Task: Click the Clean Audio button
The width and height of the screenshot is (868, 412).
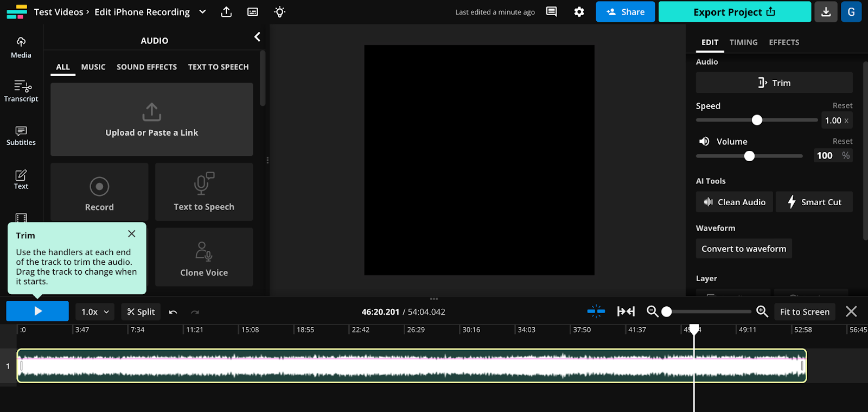Action: coord(735,202)
